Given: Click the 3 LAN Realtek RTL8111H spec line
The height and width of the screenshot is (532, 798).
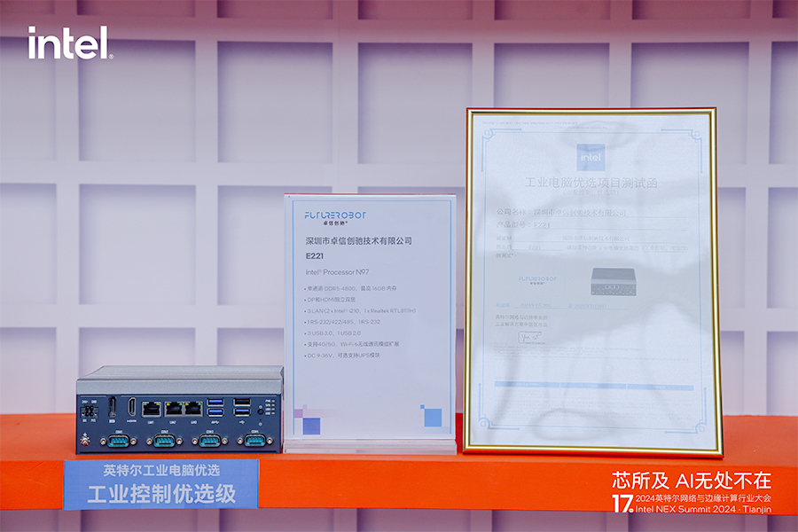Looking at the screenshot, I should pyautogui.click(x=360, y=310).
